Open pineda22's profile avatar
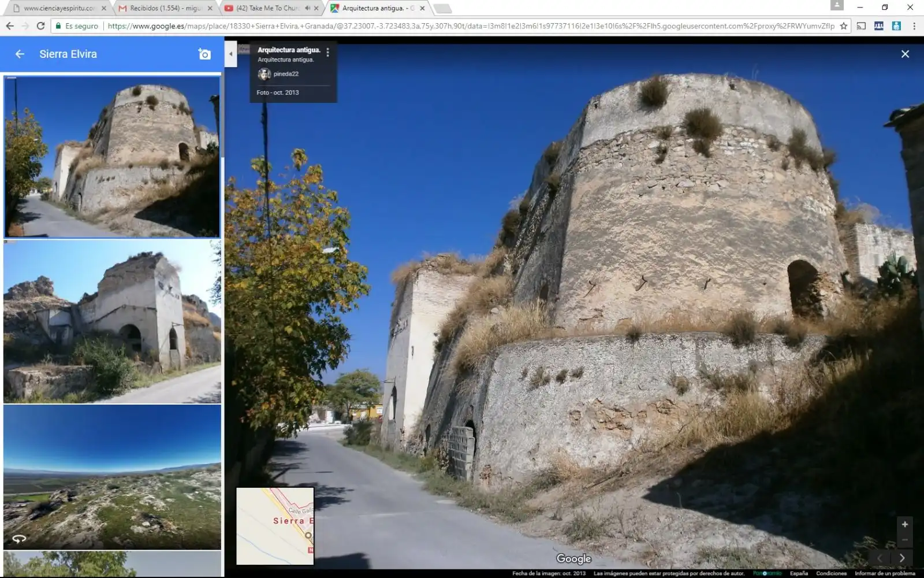Viewport: 924px width, 578px height. coord(264,74)
